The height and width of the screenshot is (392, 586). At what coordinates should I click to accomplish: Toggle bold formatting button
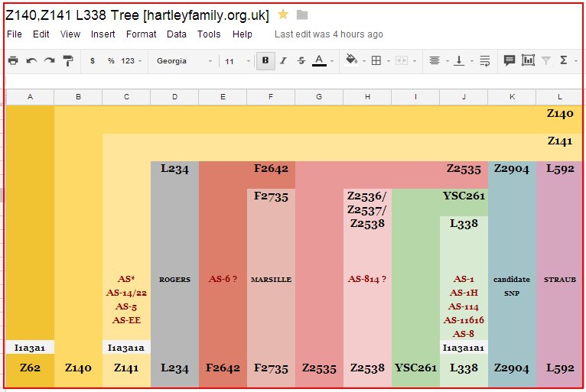point(265,60)
